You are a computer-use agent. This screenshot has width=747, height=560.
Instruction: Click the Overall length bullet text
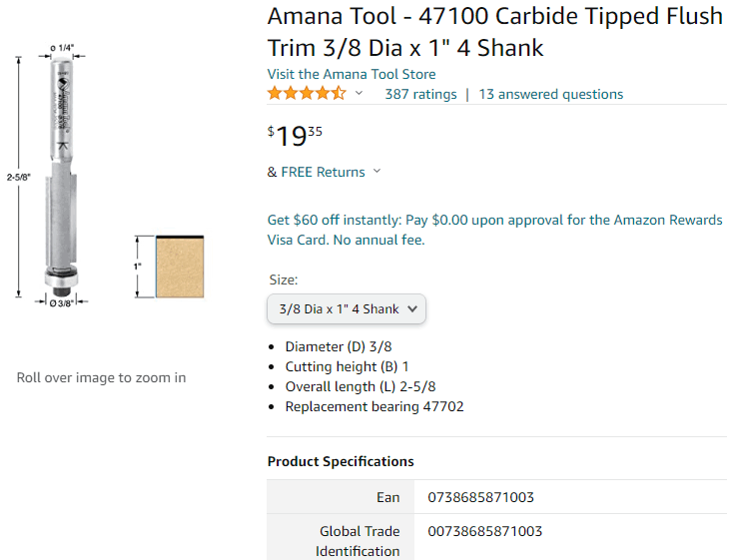click(361, 386)
